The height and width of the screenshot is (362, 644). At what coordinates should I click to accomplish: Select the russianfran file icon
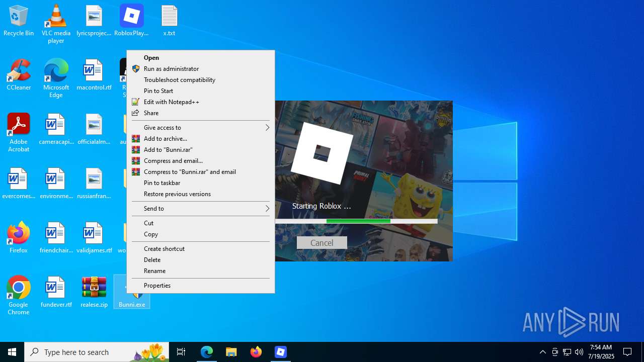coord(94,184)
